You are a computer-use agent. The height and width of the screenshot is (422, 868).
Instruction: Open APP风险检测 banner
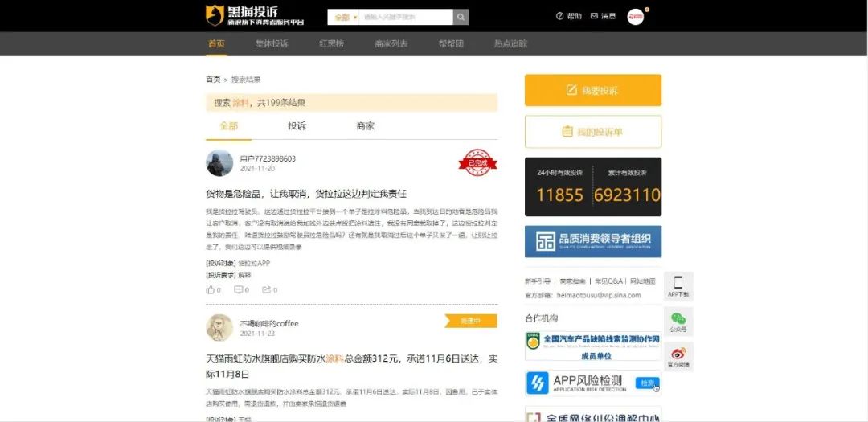click(x=593, y=383)
